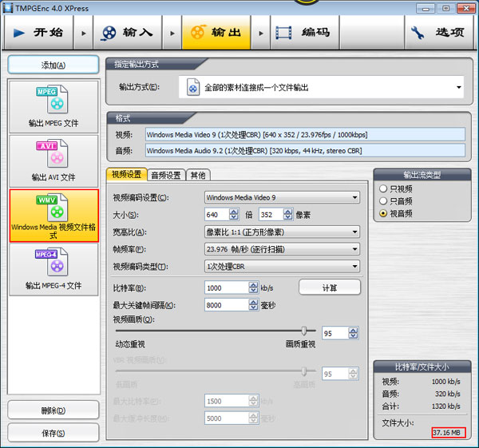This screenshot has height=448, width=479.
Task: Minimize the TMPGEnc window
Action: (426, 8)
